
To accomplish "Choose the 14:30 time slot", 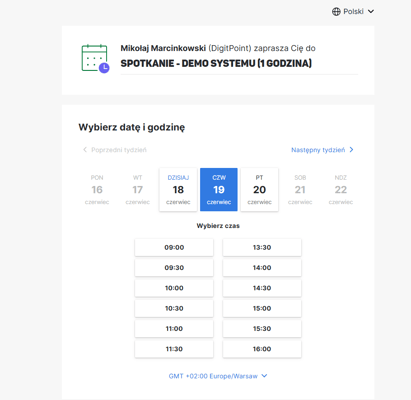I will [x=262, y=288].
